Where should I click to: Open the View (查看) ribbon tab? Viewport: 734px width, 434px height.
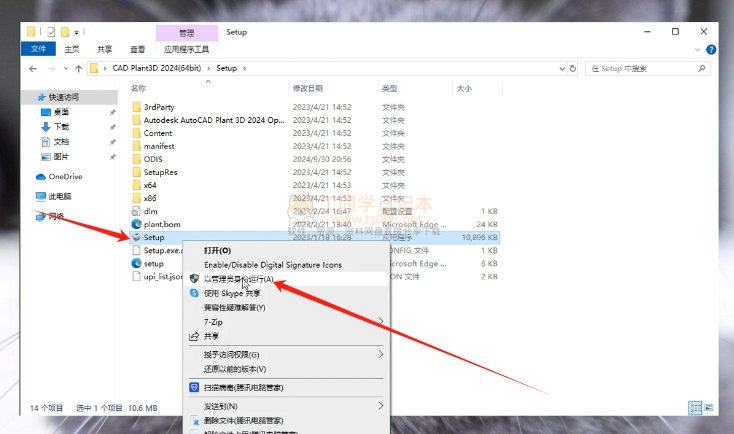(137, 49)
